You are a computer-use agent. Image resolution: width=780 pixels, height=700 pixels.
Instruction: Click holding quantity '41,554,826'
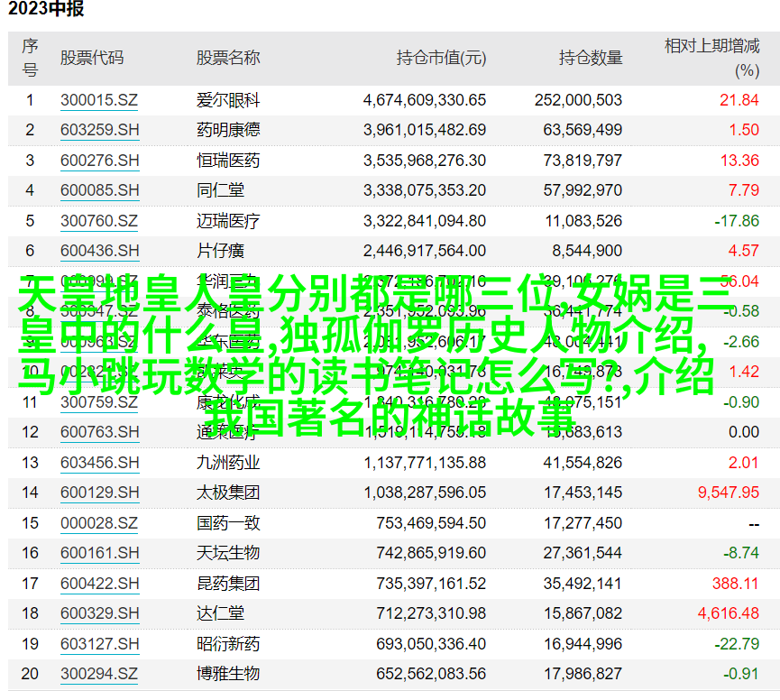583,463
